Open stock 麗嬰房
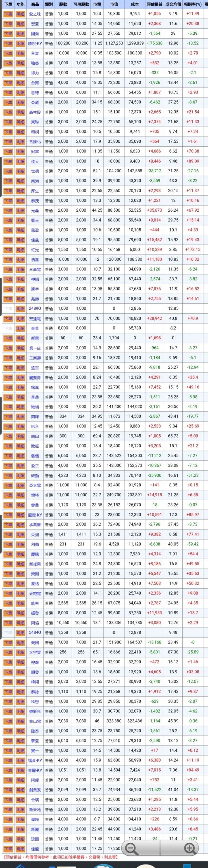 point(35,377)
